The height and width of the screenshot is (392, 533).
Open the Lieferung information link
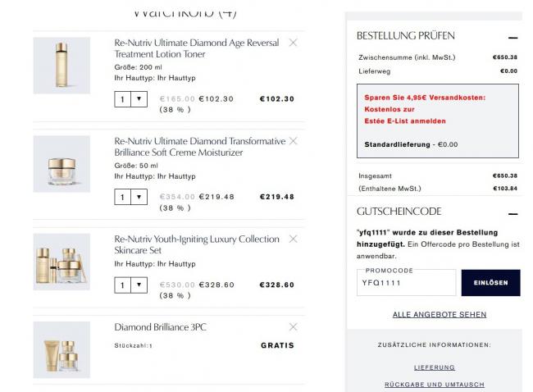[x=434, y=367]
